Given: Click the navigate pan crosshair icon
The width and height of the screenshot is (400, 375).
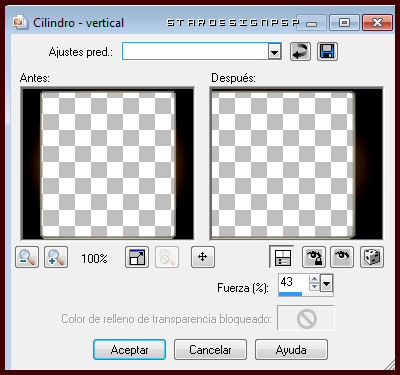Looking at the screenshot, I should pyautogui.click(x=203, y=257).
